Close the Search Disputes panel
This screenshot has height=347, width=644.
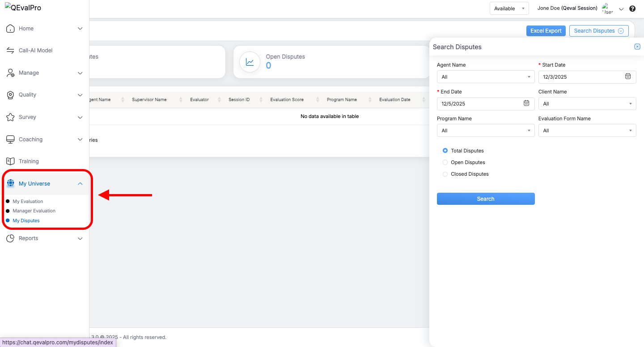pos(637,47)
